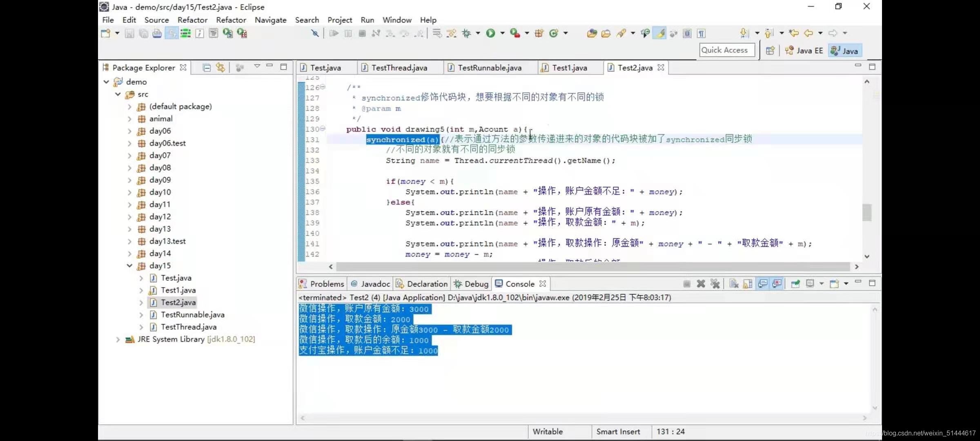Image resolution: width=980 pixels, height=441 pixels.
Task: Click the Quick Access search field
Action: click(x=726, y=50)
